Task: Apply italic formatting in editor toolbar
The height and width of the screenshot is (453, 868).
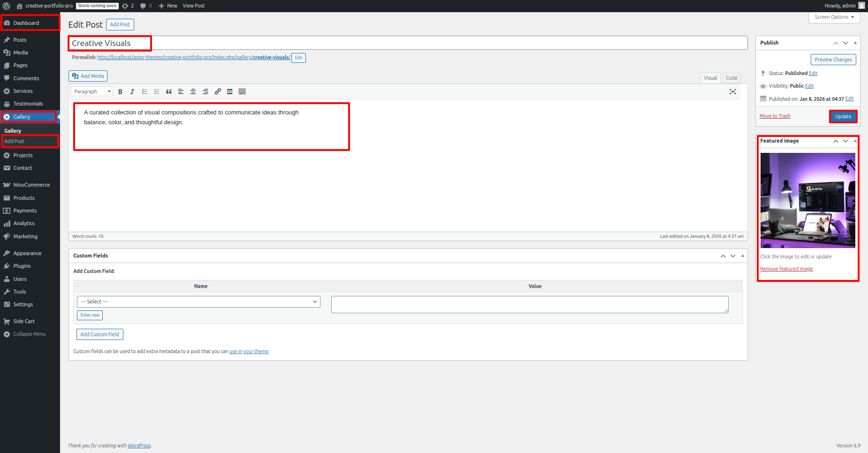Action: click(x=132, y=92)
